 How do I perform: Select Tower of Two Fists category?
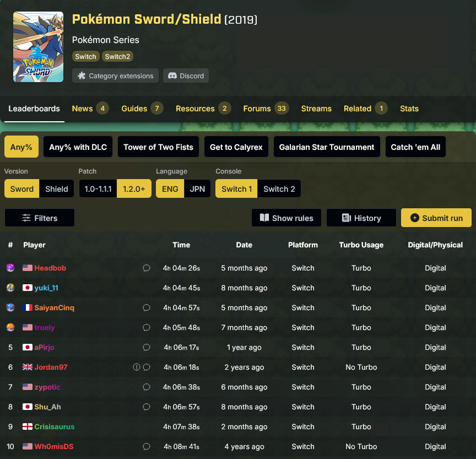(x=158, y=147)
